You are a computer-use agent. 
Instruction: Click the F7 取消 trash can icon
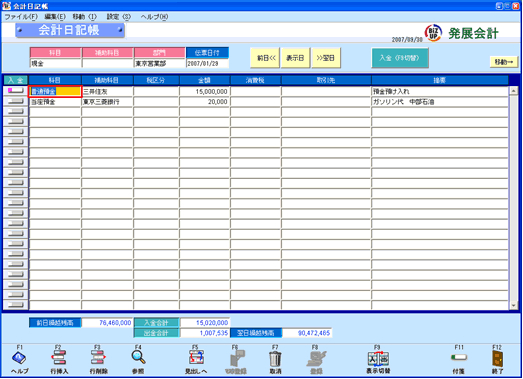click(275, 359)
